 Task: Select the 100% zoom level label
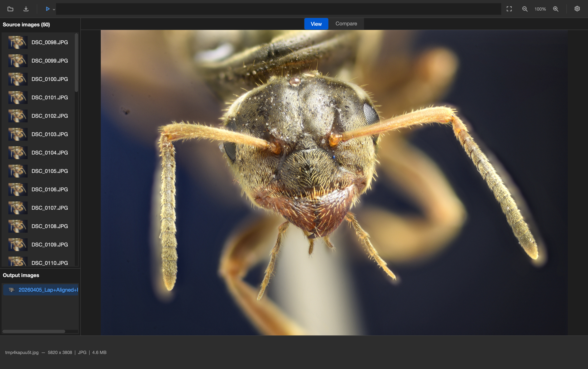tap(540, 9)
